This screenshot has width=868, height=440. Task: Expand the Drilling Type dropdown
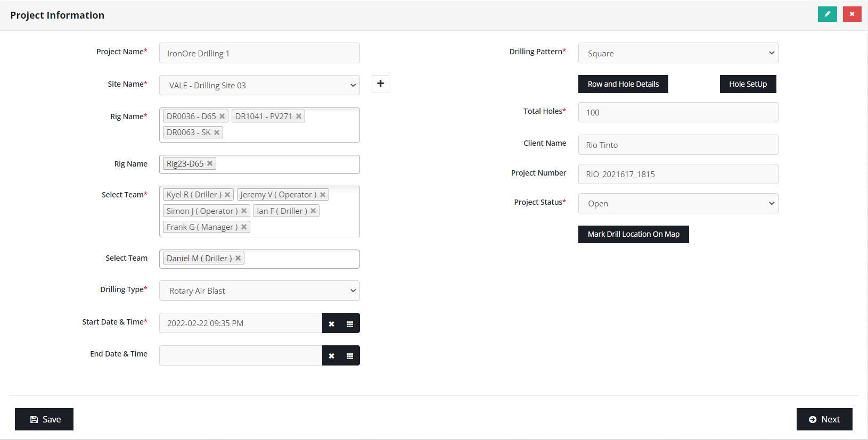pyautogui.click(x=259, y=290)
